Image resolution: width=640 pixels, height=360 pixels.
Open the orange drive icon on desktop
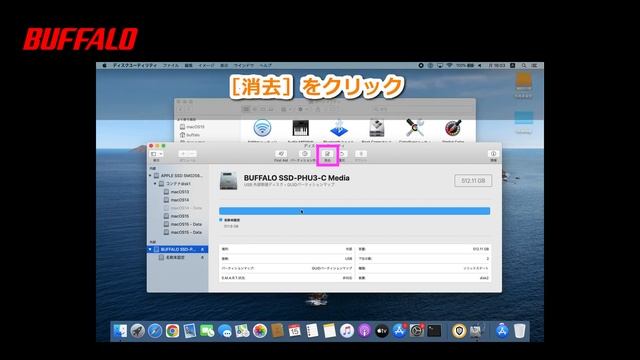click(x=523, y=81)
